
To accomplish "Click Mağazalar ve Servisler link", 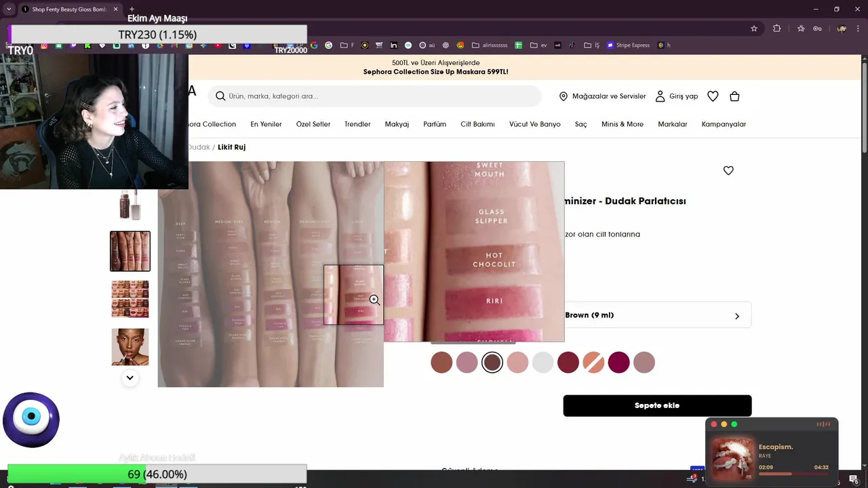I will click(x=609, y=96).
